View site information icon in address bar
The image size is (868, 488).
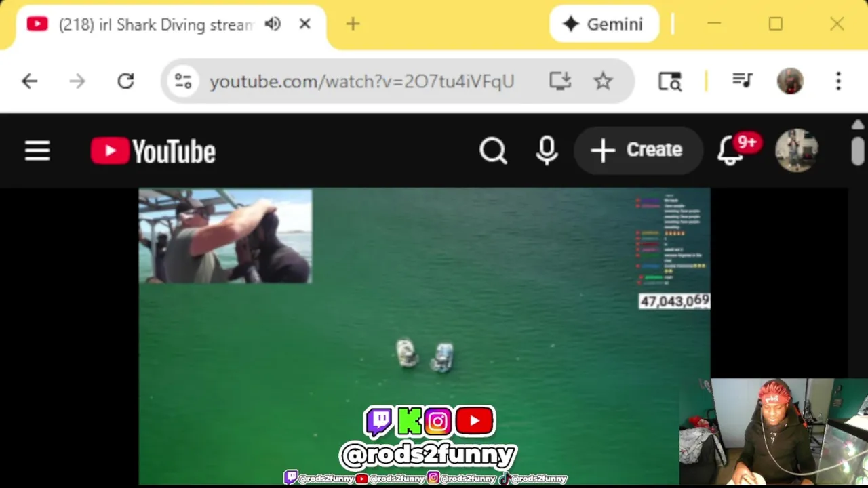point(183,81)
